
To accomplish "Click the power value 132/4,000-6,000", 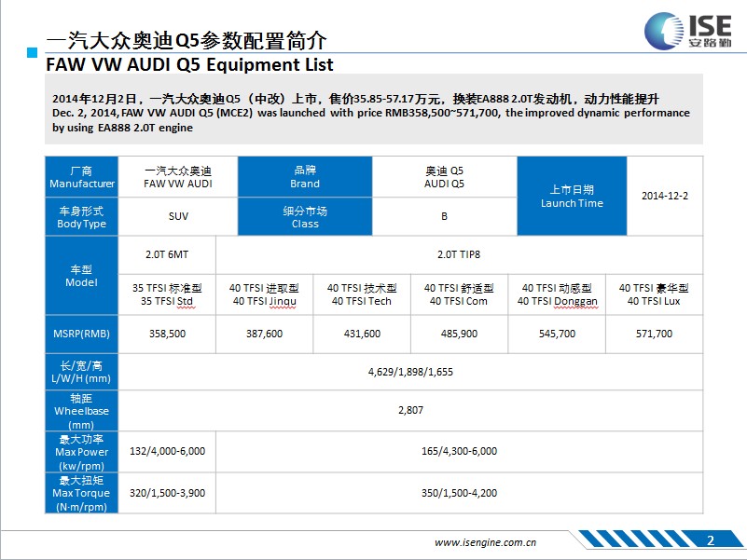I will [167, 452].
